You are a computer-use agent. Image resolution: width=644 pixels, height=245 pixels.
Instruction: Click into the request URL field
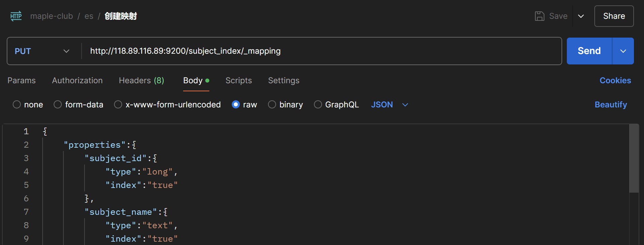[322, 51]
